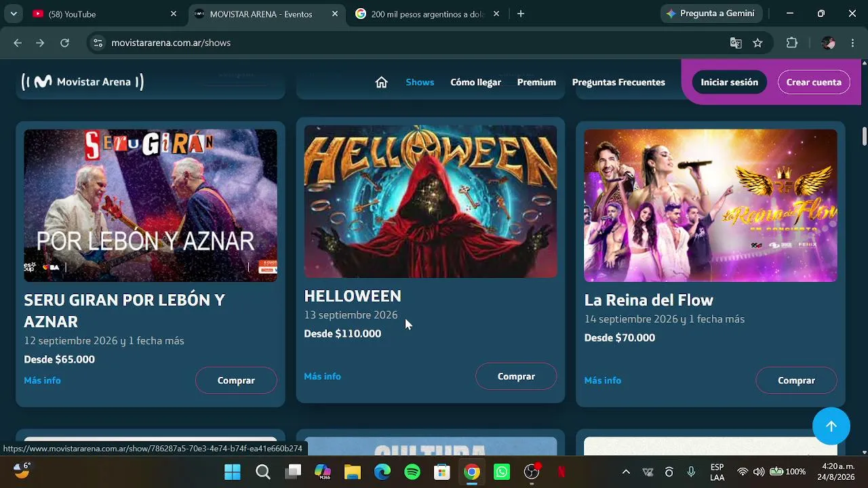868x488 pixels.
Task: Open Más info for La Reina del Flow
Action: [x=602, y=380]
